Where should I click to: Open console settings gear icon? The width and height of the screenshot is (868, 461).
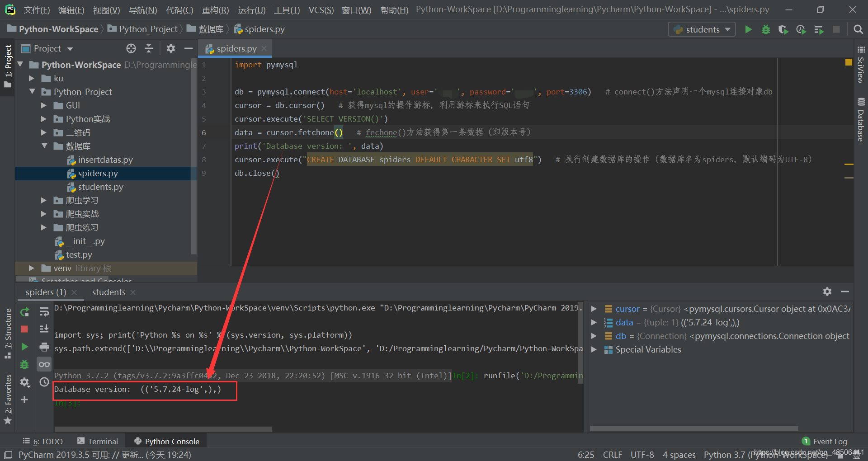click(25, 382)
